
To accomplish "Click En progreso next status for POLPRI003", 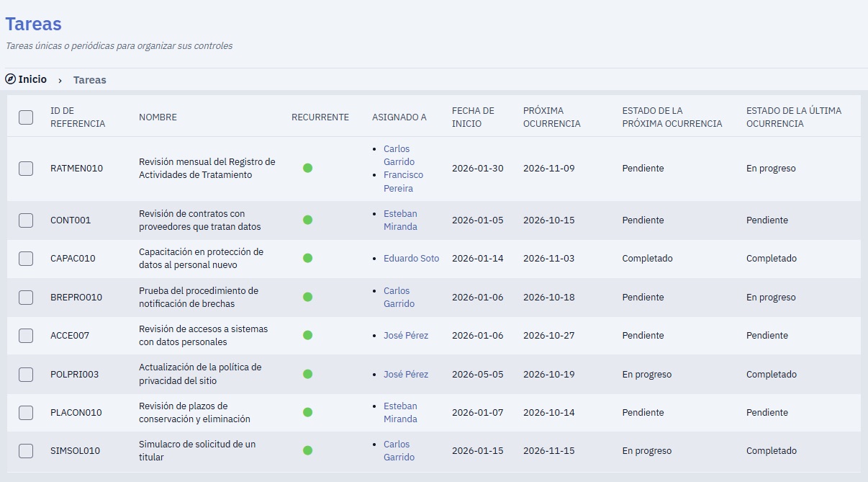I will coord(647,374).
